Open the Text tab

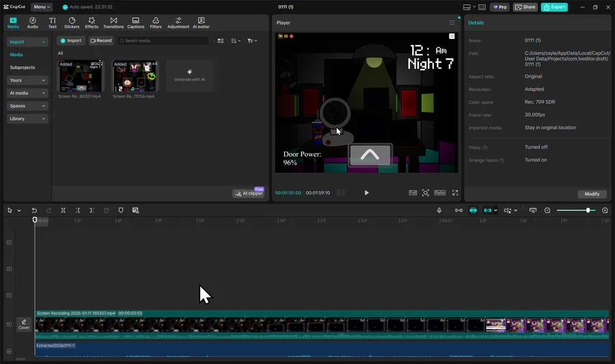(52, 23)
